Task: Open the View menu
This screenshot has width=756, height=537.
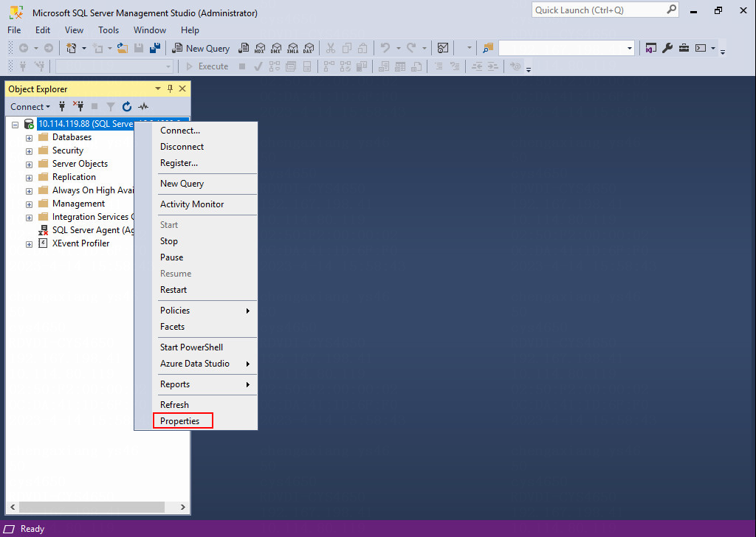Action: 74,30
